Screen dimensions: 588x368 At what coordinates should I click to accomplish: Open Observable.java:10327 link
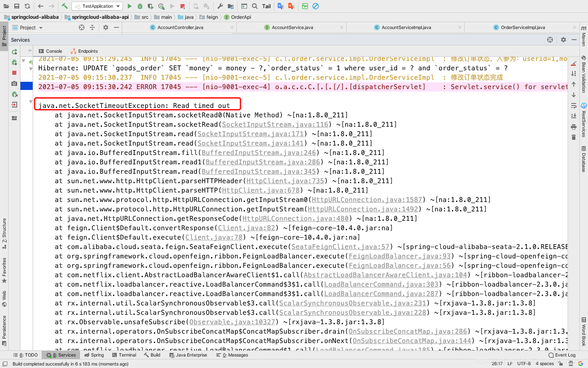(x=232, y=322)
